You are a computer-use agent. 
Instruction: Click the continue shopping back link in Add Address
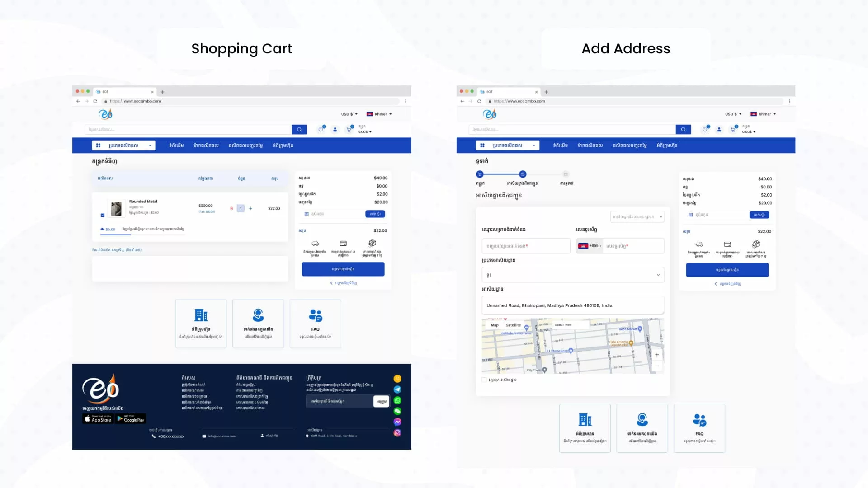click(727, 284)
